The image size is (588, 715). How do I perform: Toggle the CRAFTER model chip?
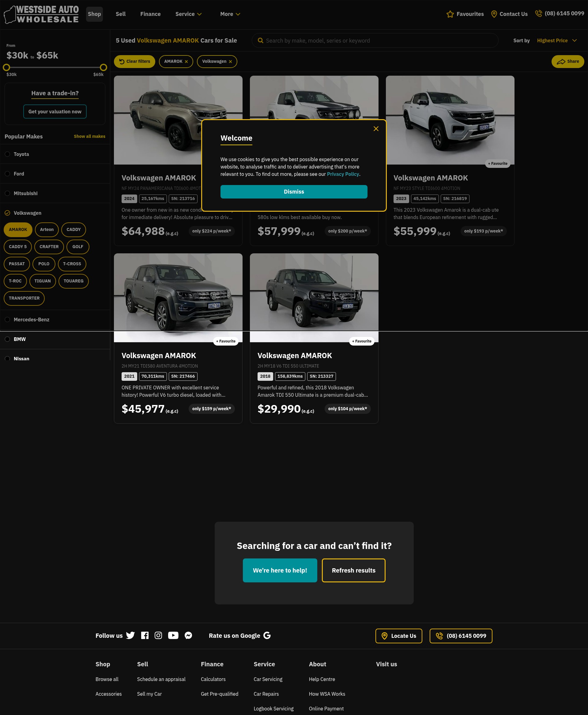pyautogui.click(x=49, y=247)
